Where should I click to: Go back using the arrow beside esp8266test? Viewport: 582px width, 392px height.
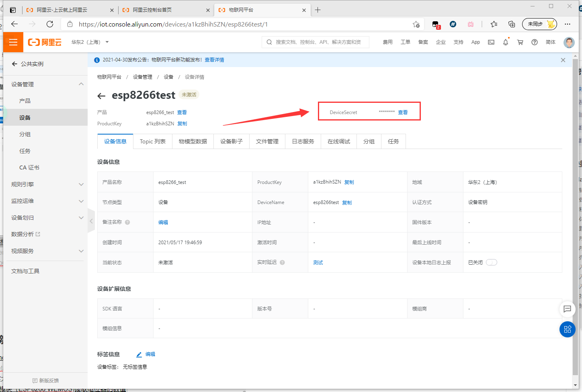point(101,96)
